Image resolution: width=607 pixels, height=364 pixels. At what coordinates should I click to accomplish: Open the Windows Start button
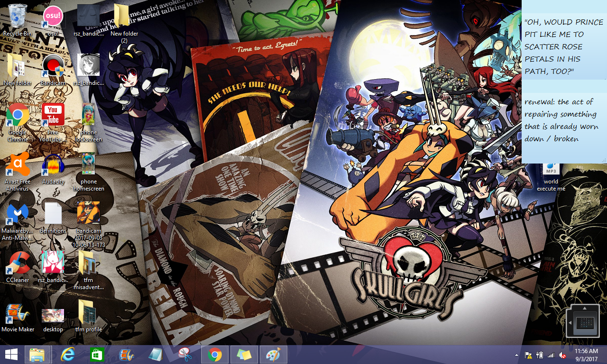[11, 355]
